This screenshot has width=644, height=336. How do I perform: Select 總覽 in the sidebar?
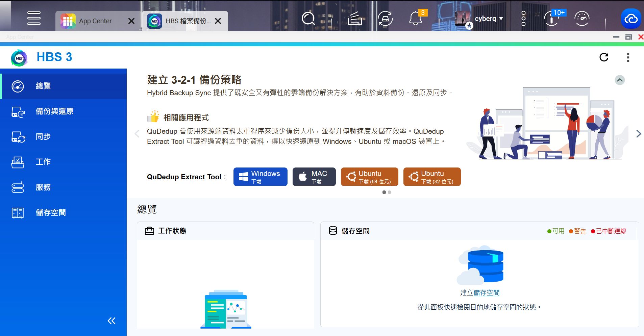(x=64, y=86)
